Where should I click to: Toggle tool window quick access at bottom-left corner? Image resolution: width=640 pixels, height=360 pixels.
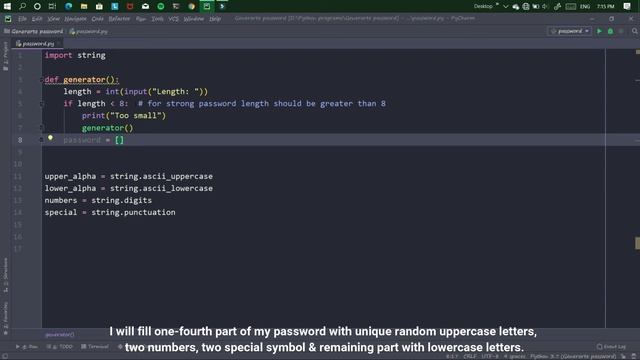pyautogui.click(x=5, y=356)
